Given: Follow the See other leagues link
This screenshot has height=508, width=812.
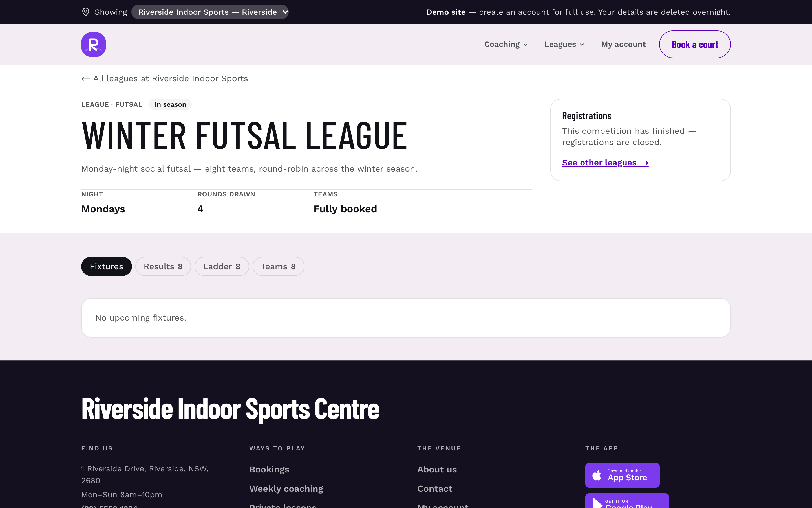Looking at the screenshot, I should pos(605,163).
